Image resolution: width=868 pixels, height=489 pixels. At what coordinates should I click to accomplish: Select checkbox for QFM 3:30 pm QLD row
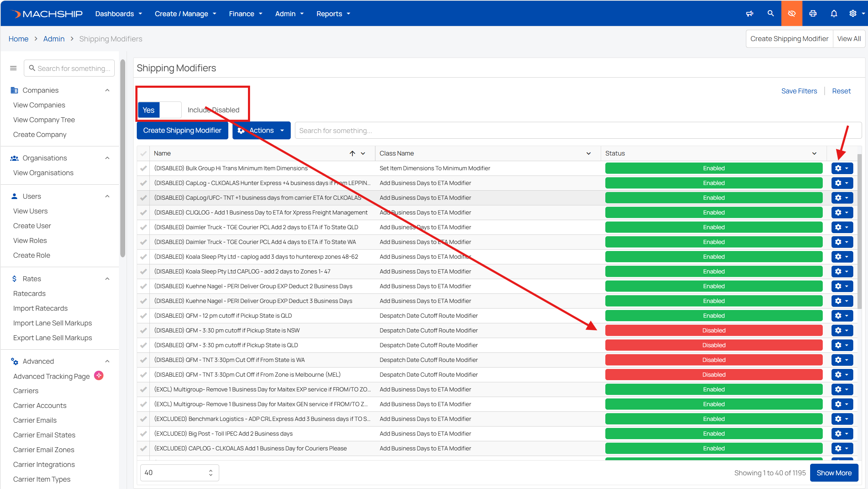(x=143, y=345)
